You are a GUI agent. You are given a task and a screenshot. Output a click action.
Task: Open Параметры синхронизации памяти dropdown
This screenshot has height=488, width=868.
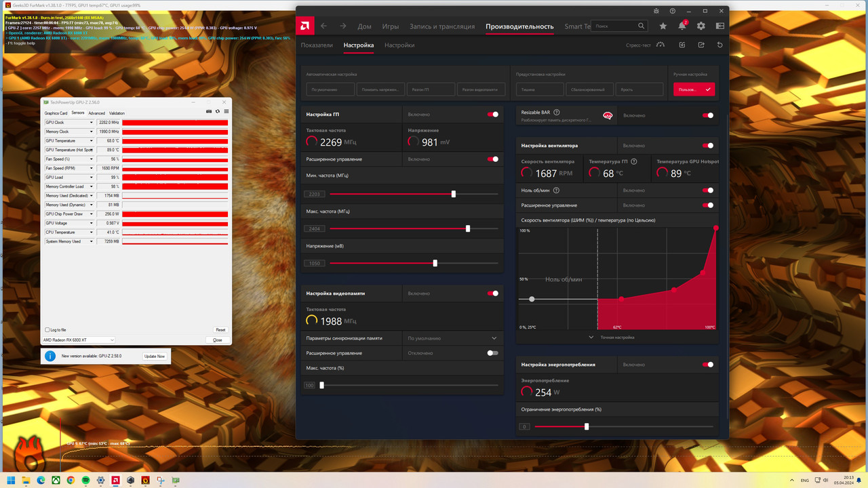[453, 338]
